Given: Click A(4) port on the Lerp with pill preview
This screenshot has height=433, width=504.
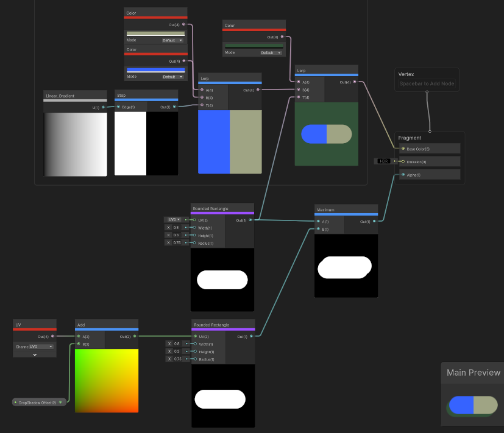Looking at the screenshot, I should click(x=299, y=82).
